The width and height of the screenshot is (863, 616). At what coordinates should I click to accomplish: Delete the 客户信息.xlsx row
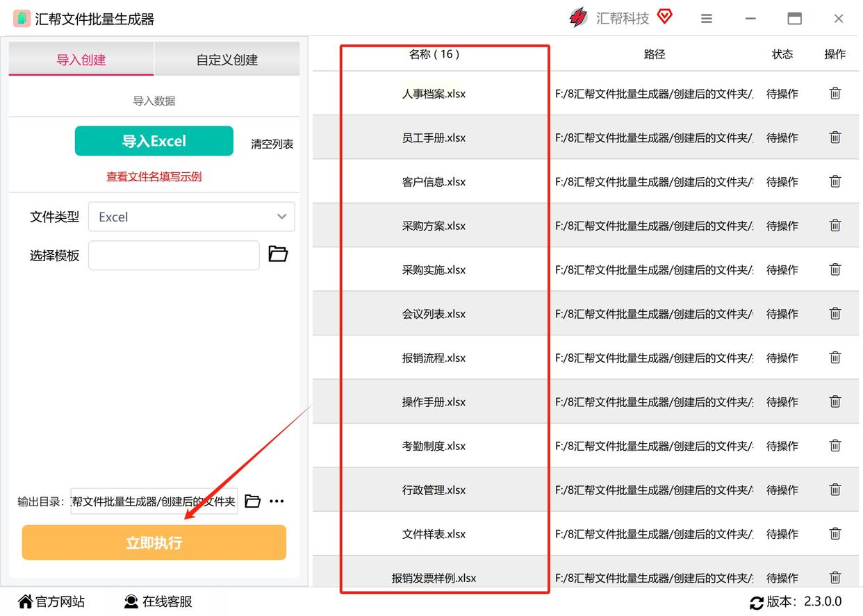point(835,181)
